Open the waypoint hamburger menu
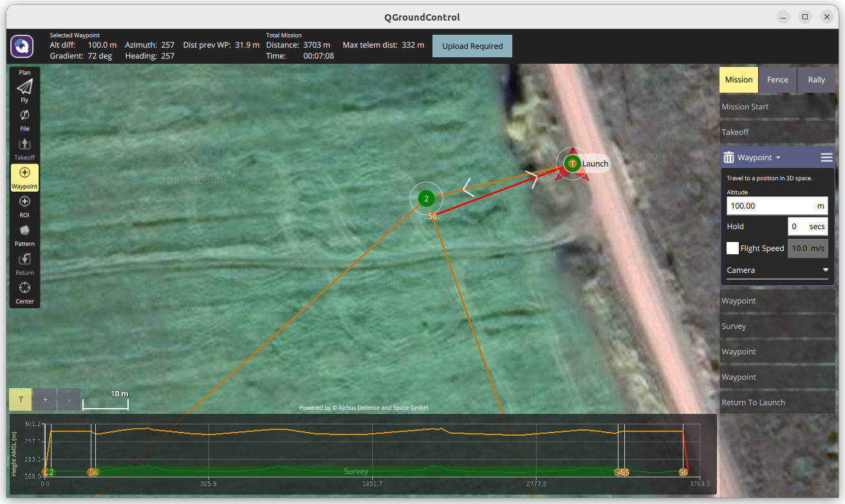The width and height of the screenshot is (845, 504). click(826, 158)
